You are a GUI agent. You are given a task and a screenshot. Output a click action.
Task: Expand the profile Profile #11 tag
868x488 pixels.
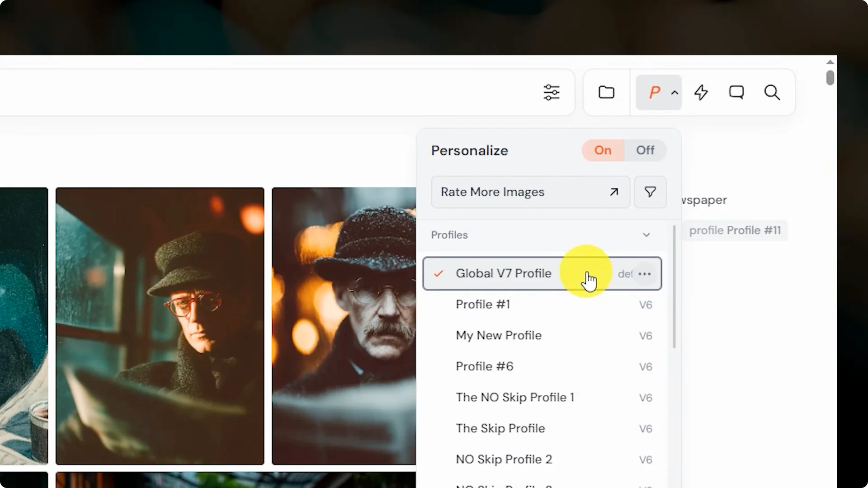[735, 230]
